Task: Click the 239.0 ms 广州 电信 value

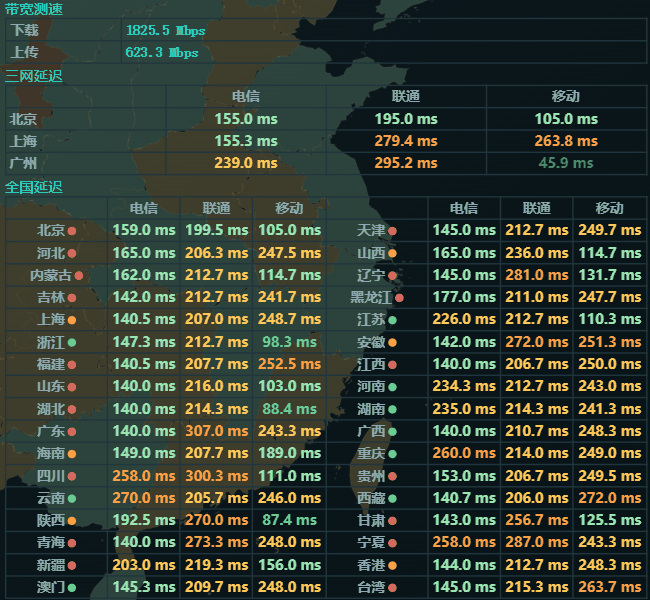Action: pos(246,163)
